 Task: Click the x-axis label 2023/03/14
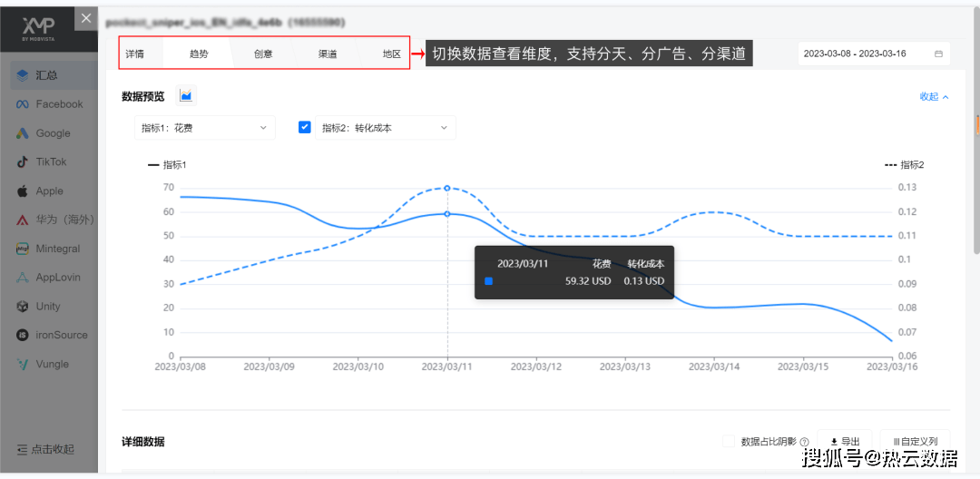coord(714,367)
